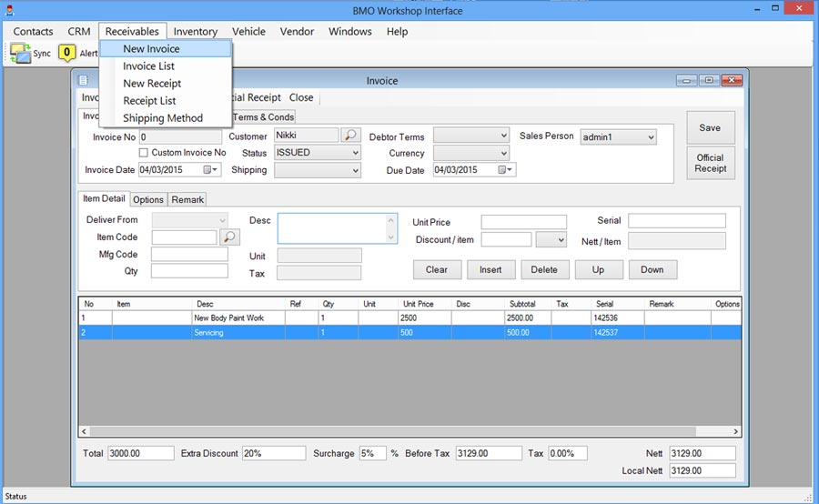Screen dimensions: 819x504
Task: Click the Customer search magnifier icon
Action: tap(350, 136)
